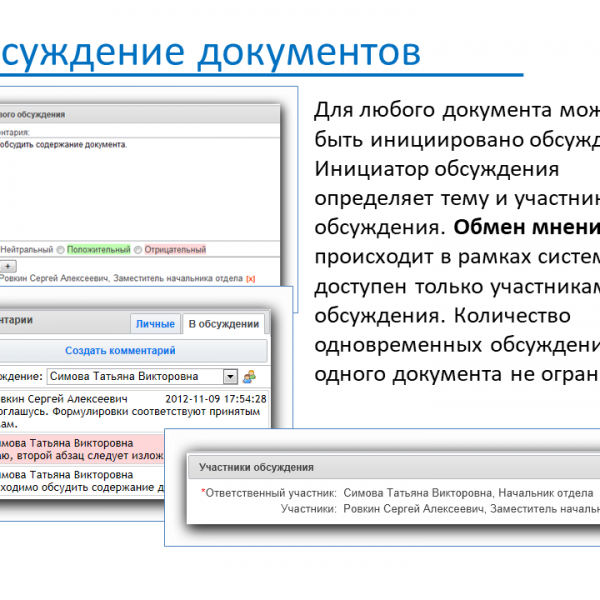Click responsible participant Симова Татьяна Викторовна, Начальник отдела

tap(467, 493)
